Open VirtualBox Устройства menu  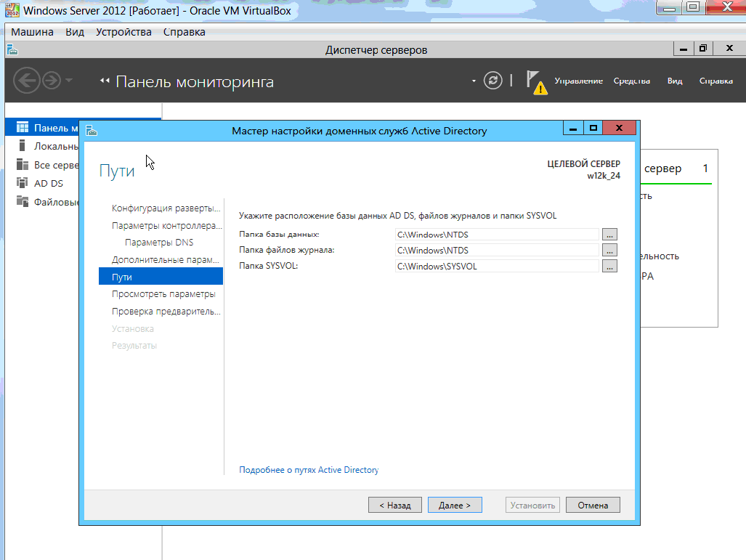(123, 32)
